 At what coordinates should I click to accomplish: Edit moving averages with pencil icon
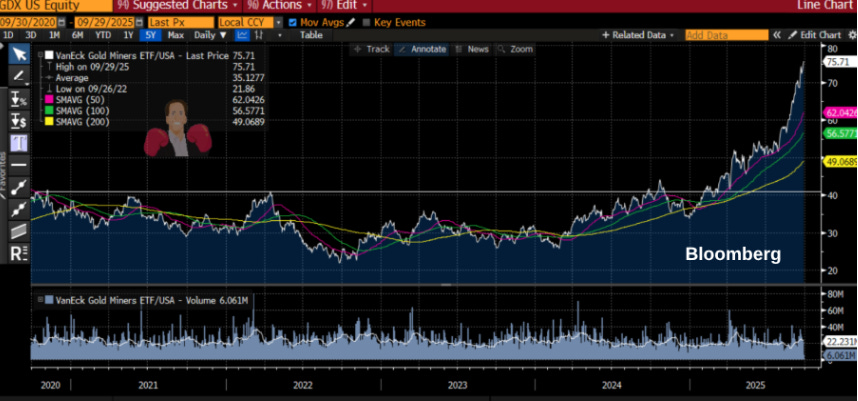(351, 22)
